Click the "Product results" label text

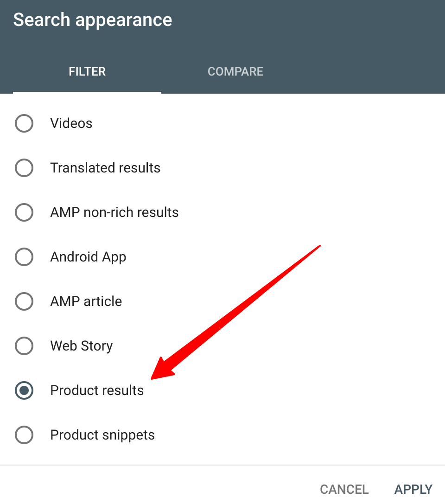(97, 390)
